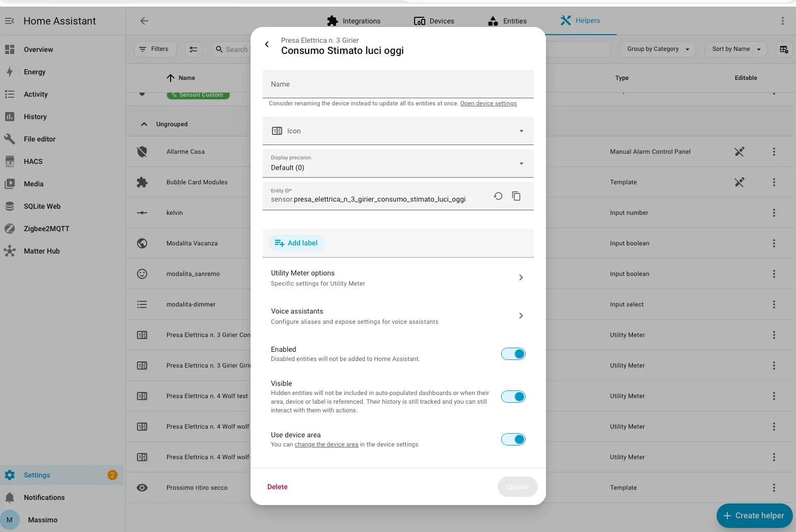Viewport: 796px width, 532px height.
Task: Collapse the Ungrouped section
Action: pos(144,124)
